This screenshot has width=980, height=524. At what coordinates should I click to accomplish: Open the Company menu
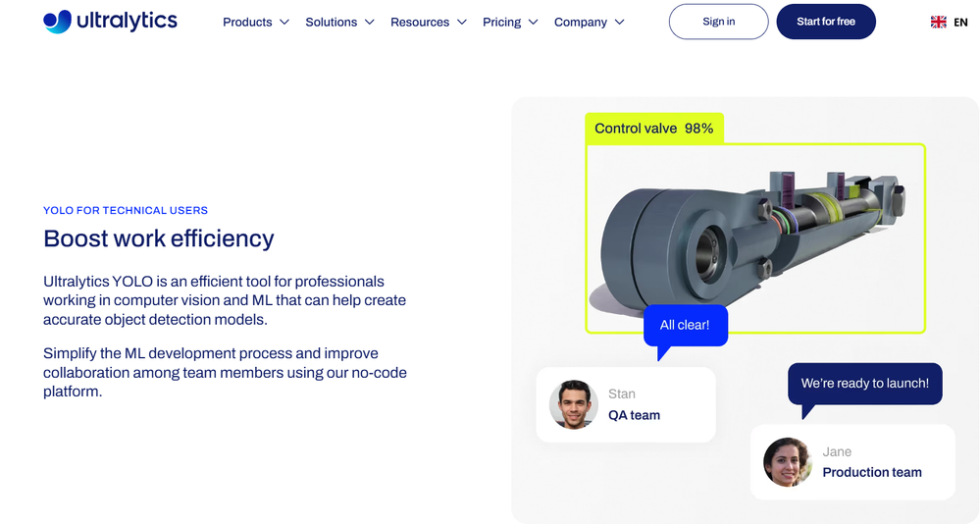(x=581, y=22)
